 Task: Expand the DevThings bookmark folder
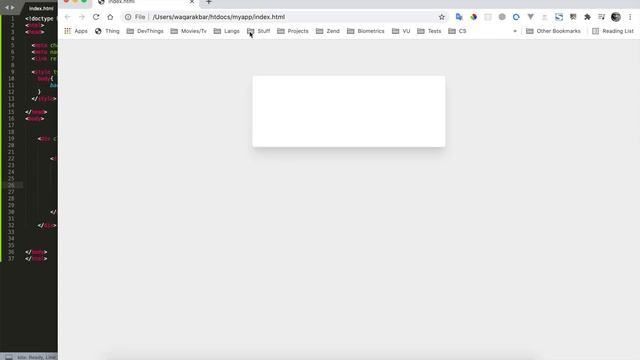tap(145, 31)
